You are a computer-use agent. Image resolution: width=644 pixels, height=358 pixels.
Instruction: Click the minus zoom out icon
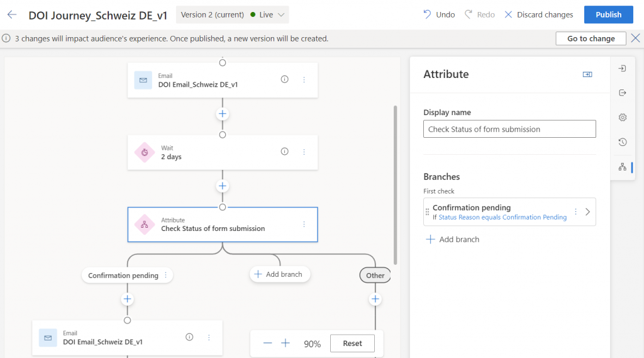point(267,343)
